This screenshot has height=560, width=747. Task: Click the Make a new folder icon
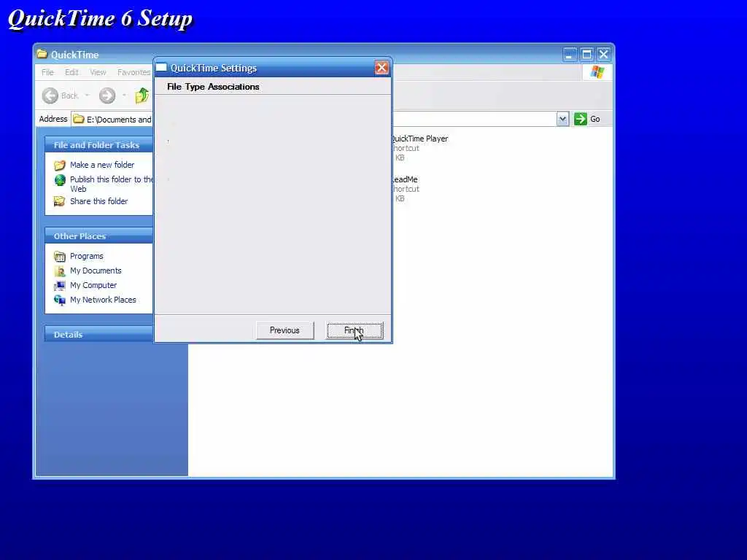[x=60, y=166]
